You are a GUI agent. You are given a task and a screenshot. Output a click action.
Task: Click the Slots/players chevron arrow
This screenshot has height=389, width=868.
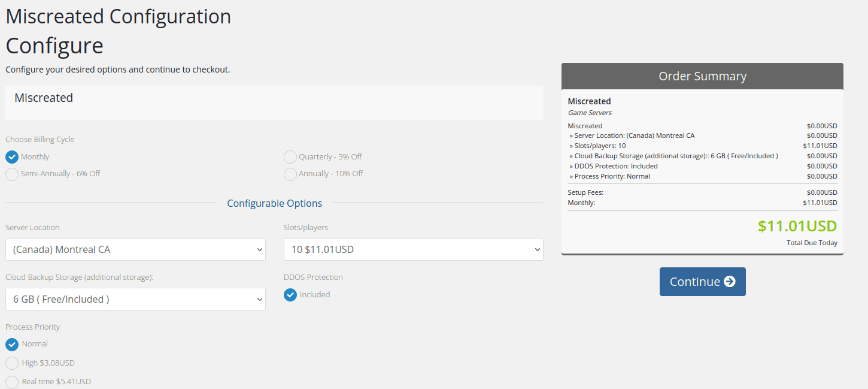[537, 249]
